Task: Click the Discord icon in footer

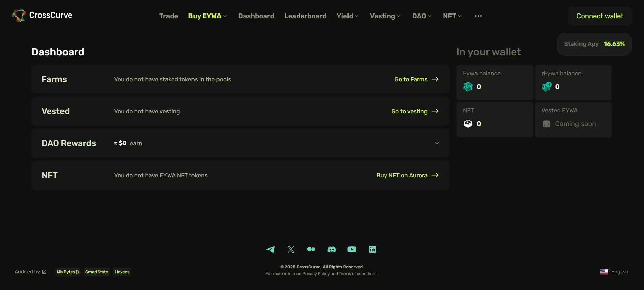Action: 332,249
